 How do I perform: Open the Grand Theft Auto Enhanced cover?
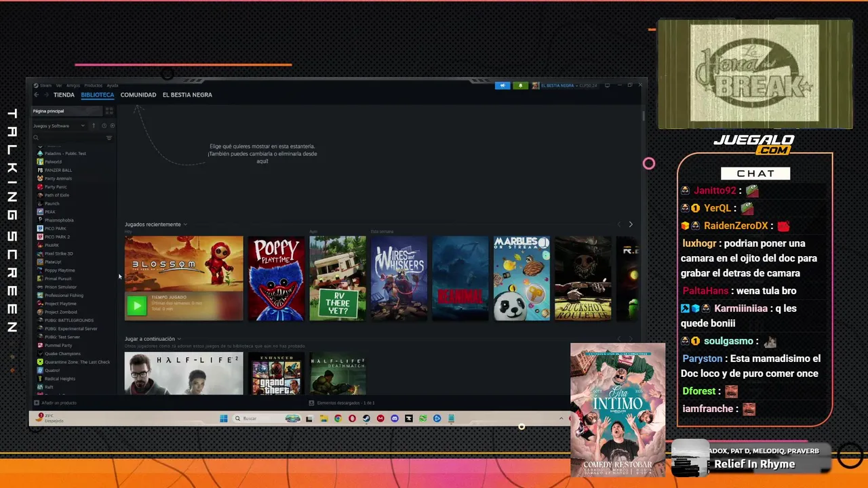(x=276, y=373)
